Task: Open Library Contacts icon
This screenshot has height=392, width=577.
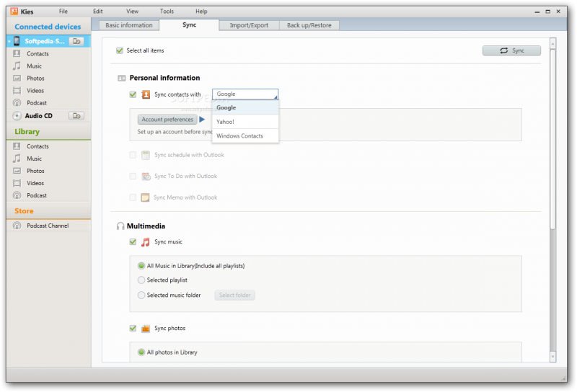Action: click(x=17, y=146)
